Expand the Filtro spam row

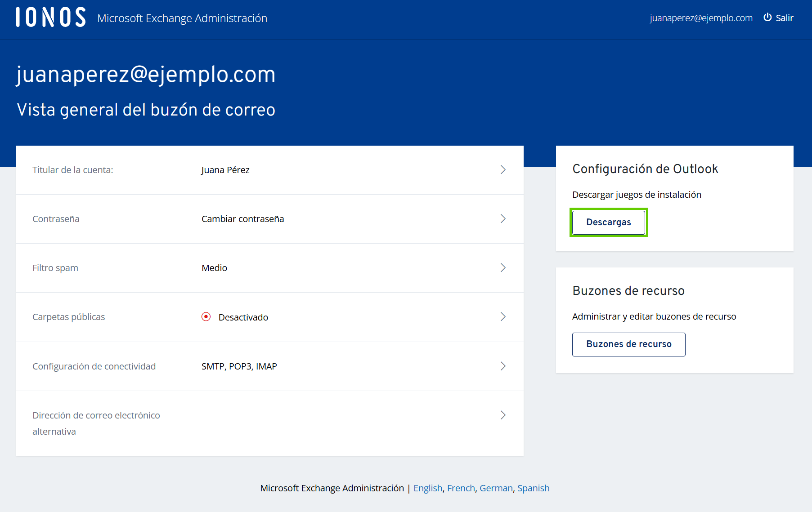coord(503,267)
